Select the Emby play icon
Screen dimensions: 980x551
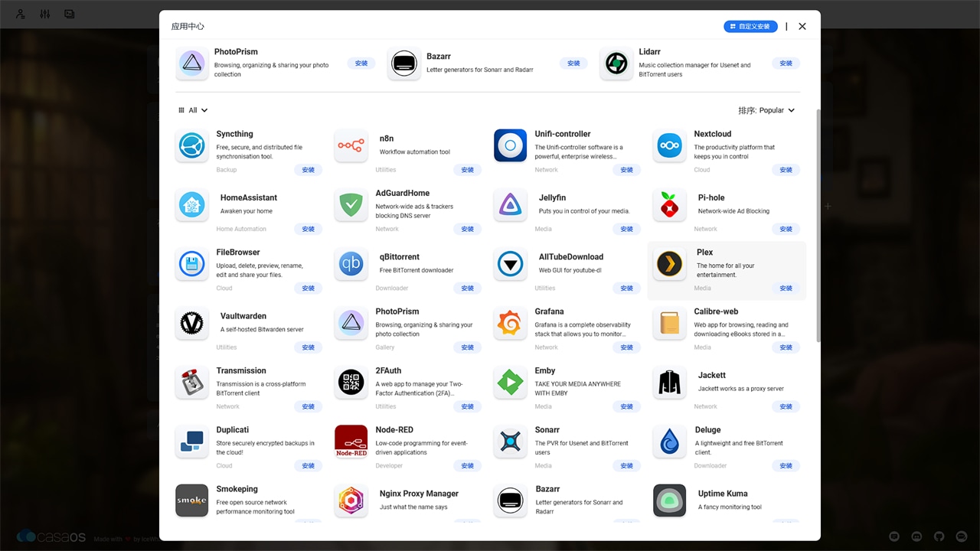510,383
